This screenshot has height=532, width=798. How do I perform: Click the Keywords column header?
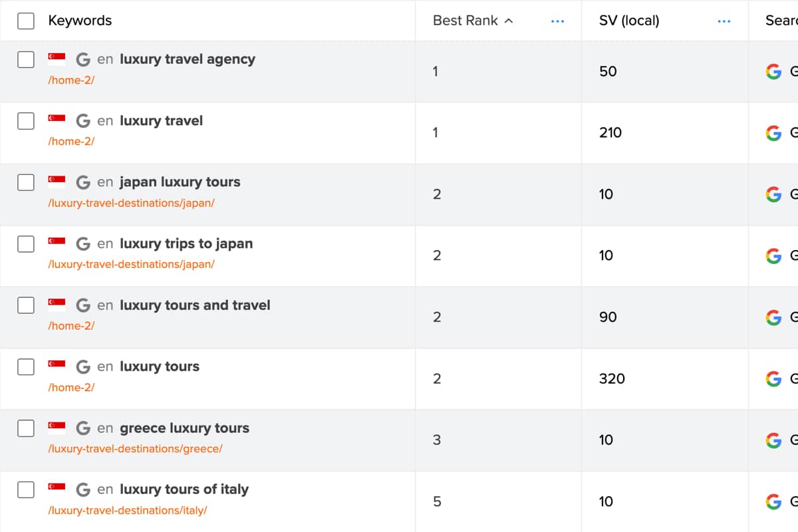(80, 21)
